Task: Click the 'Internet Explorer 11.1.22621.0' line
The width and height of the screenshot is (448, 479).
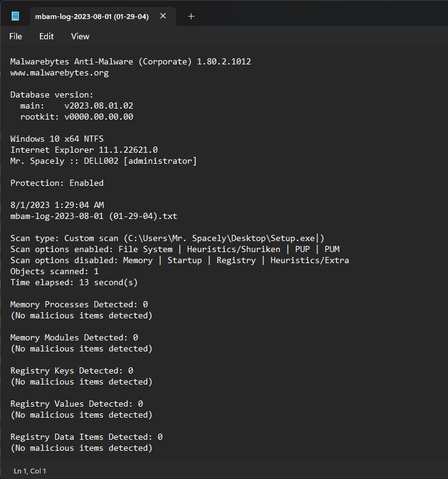Action: 84,150
